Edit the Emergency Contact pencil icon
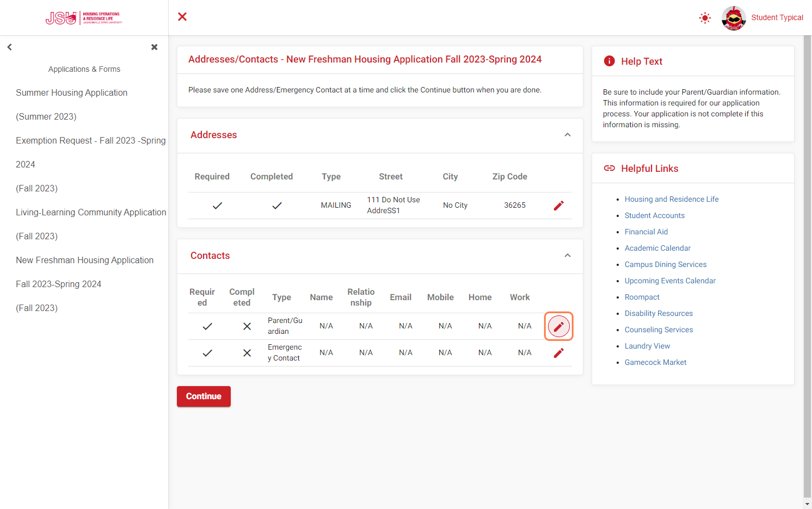812x509 pixels. coord(558,353)
